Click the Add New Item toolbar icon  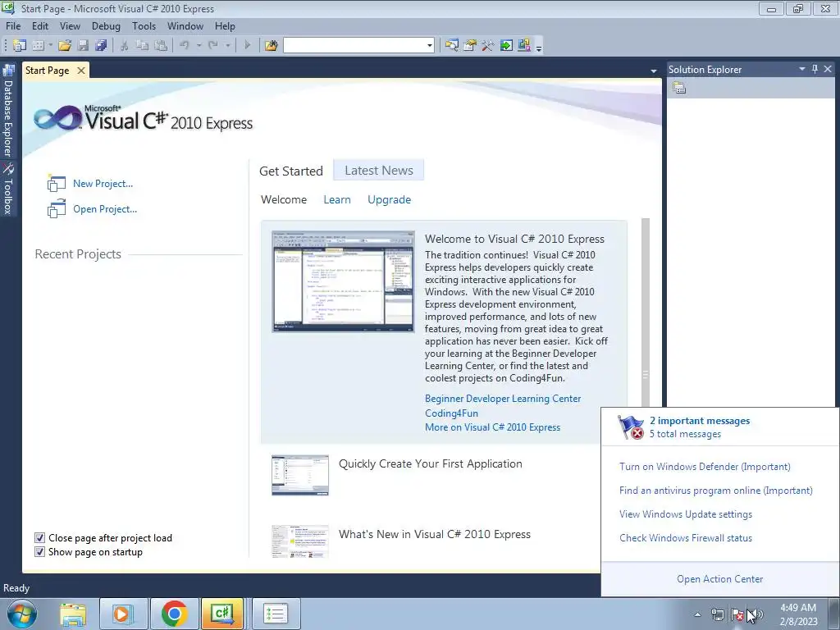(38, 46)
